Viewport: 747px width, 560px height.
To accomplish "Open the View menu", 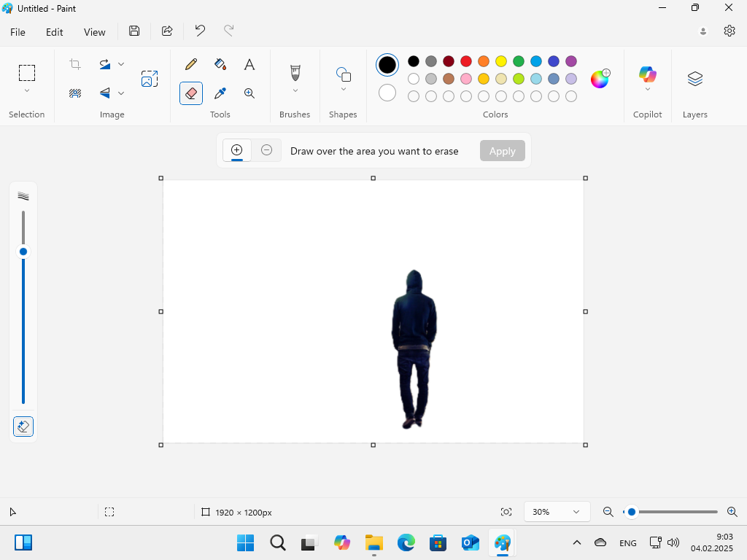I will [x=94, y=32].
